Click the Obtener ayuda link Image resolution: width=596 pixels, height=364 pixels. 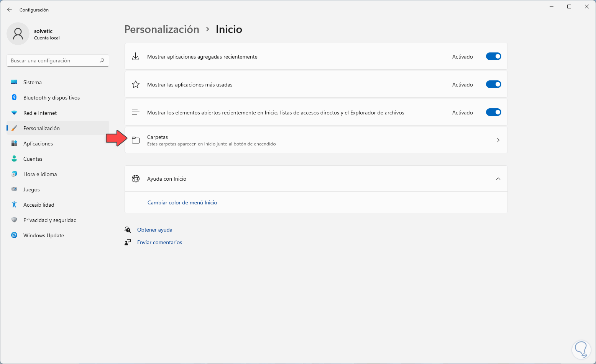(154, 230)
